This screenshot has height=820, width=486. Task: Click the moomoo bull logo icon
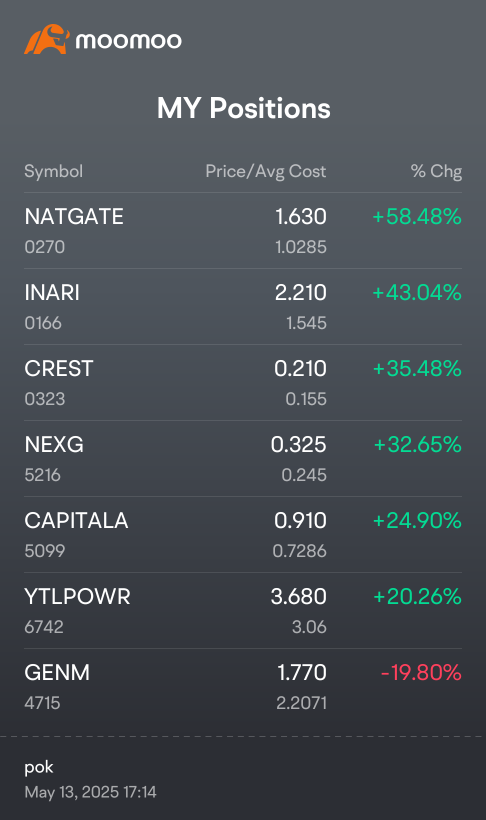(47, 39)
